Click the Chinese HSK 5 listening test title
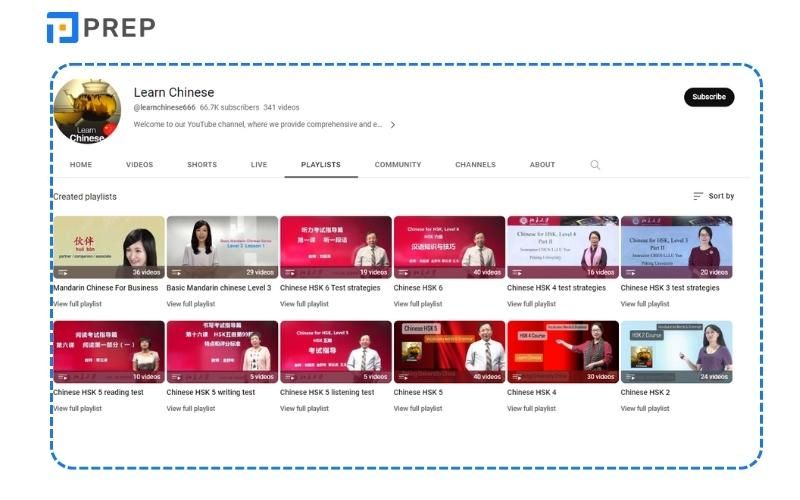Screen dimensions: 800x500 pos(327,392)
